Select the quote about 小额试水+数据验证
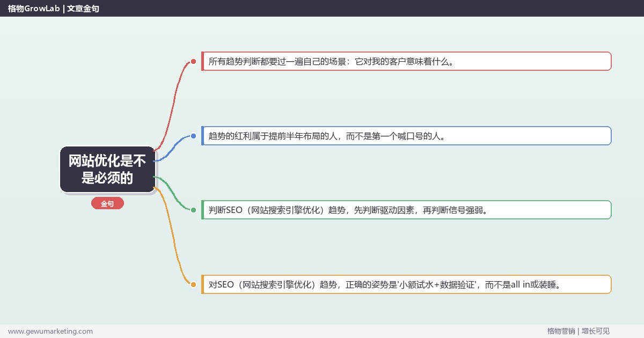 406,284
